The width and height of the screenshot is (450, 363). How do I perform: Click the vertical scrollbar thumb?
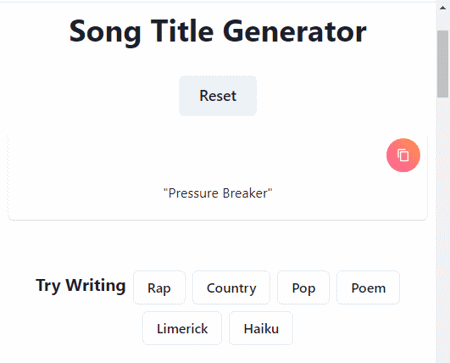(443, 64)
